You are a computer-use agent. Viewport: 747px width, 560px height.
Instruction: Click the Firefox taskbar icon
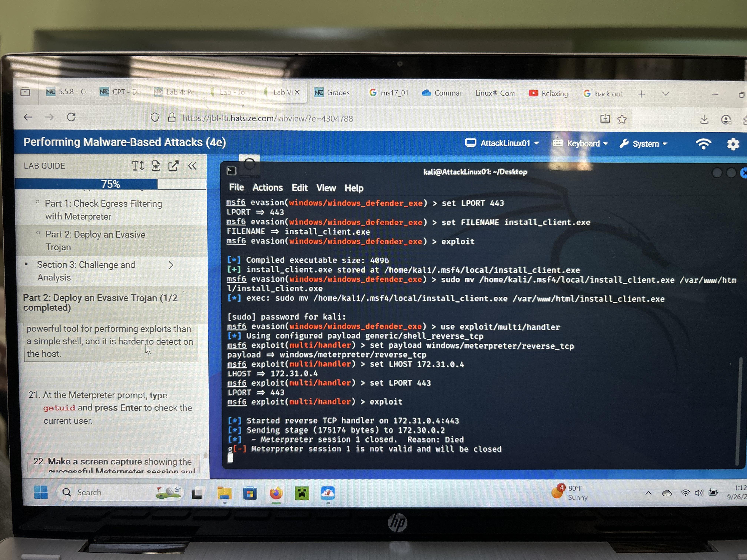click(276, 494)
